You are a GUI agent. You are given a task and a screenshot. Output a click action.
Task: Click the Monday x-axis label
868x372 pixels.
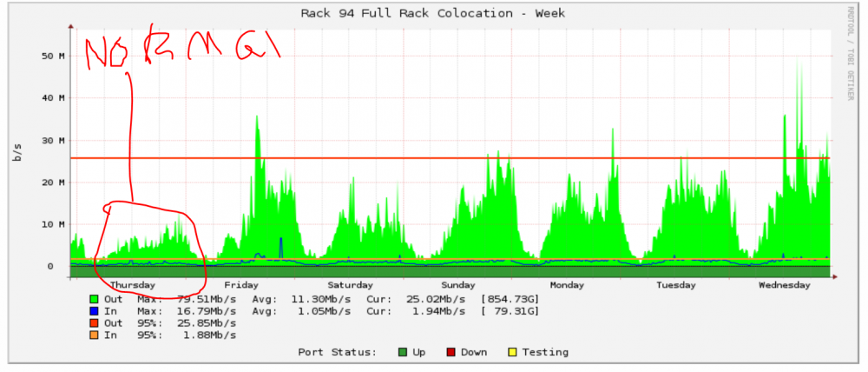point(567,285)
